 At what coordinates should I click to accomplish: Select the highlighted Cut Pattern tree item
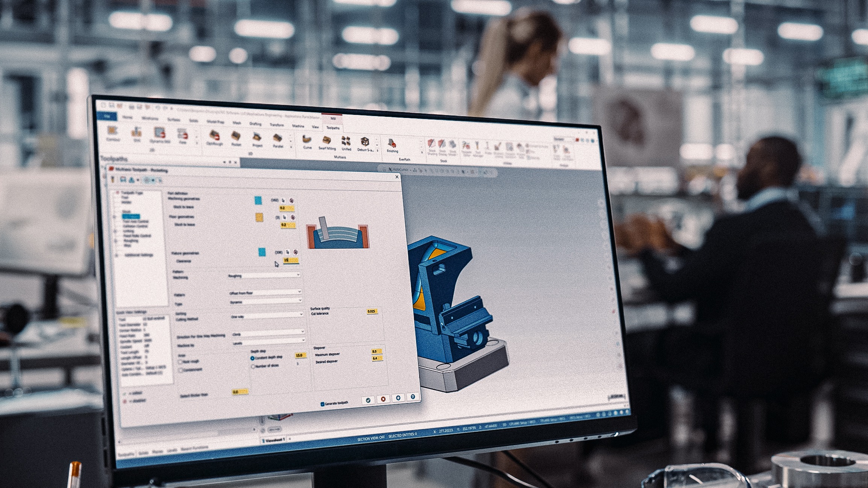tap(131, 217)
